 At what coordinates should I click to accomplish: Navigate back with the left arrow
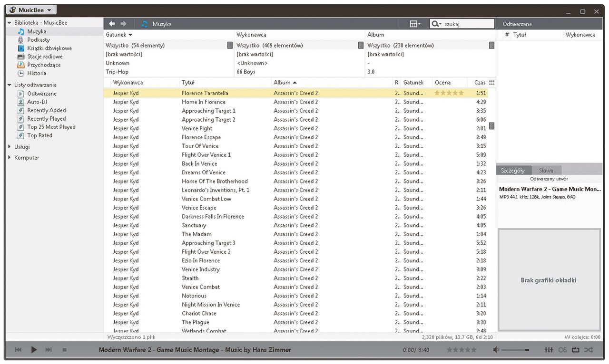click(112, 24)
